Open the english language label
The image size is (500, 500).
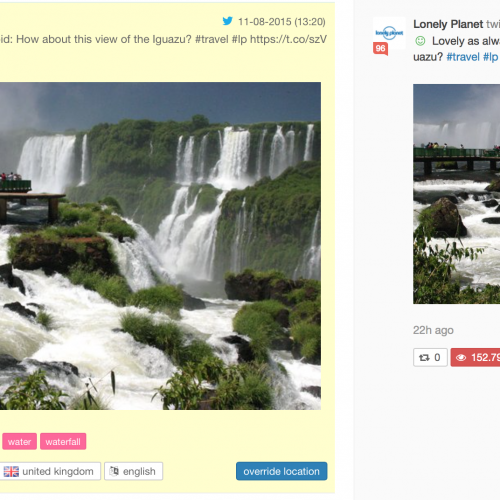coord(133,471)
